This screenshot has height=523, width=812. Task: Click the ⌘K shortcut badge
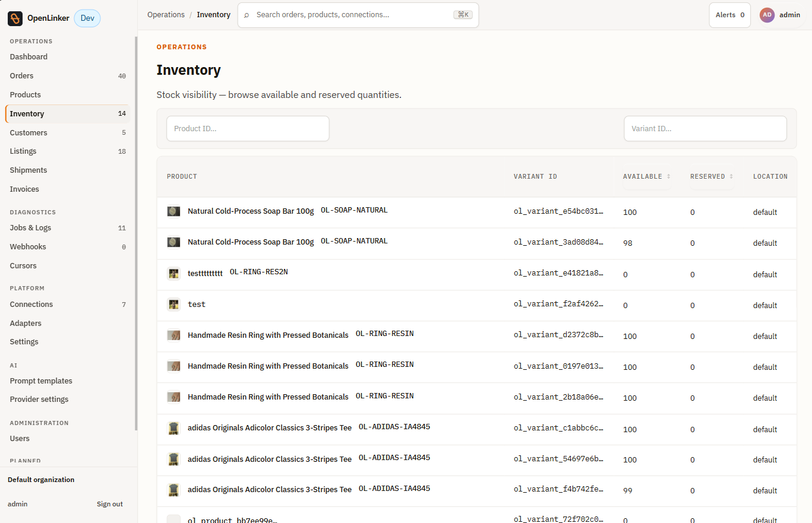click(463, 15)
